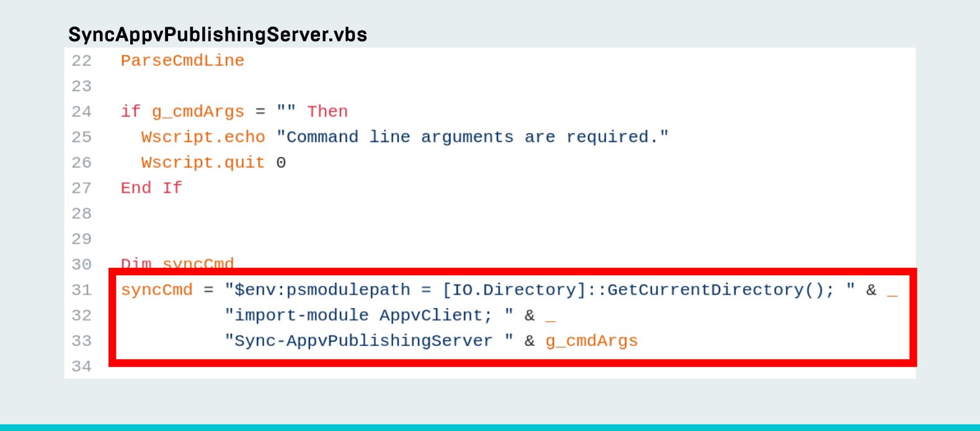980x431 pixels.
Task: Select line number 34
Action: pos(81,366)
